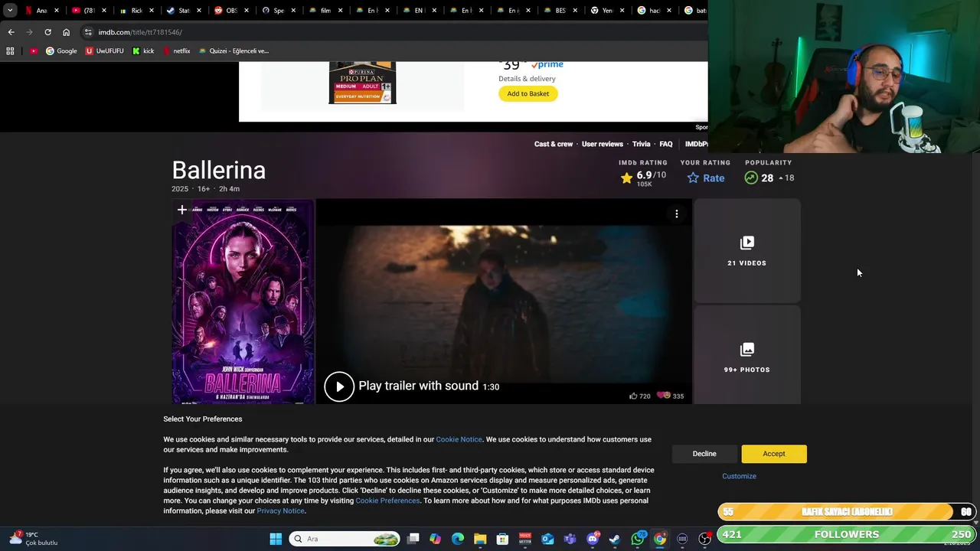The image size is (980, 551).
Task: Open the UwUFUFU bookmark
Action: [104, 51]
